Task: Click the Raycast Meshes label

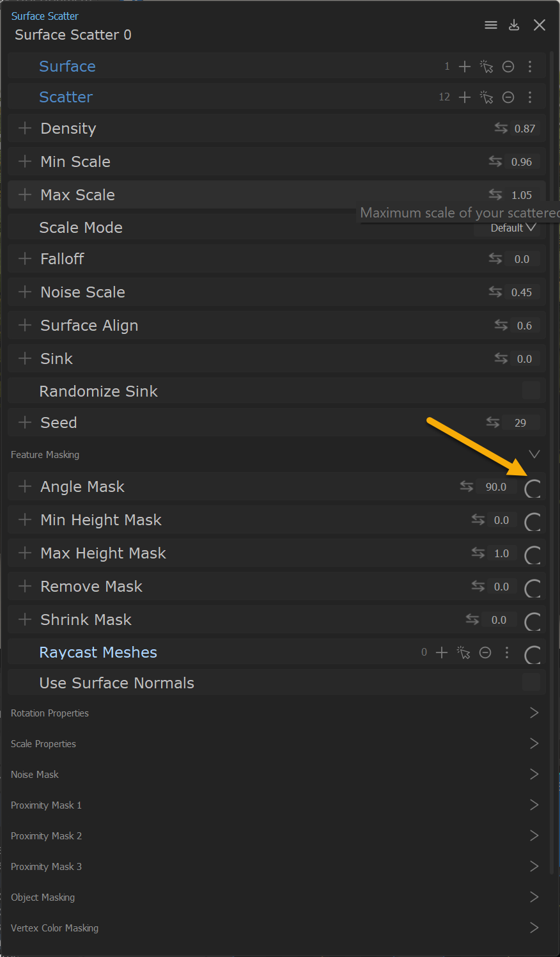Action: pyautogui.click(x=98, y=652)
